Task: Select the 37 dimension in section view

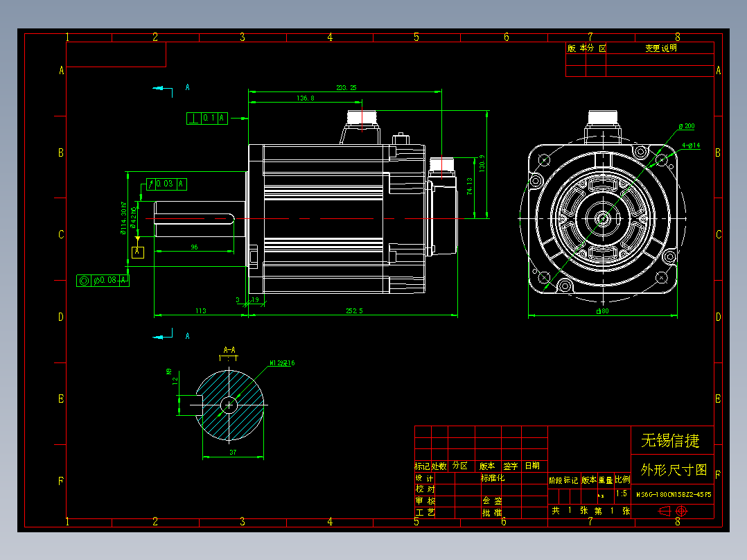Action: click(x=233, y=452)
